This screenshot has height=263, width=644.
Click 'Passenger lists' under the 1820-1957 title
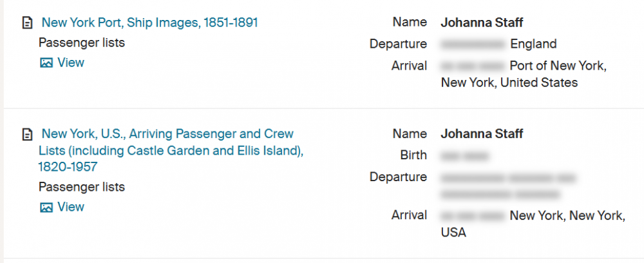point(82,187)
